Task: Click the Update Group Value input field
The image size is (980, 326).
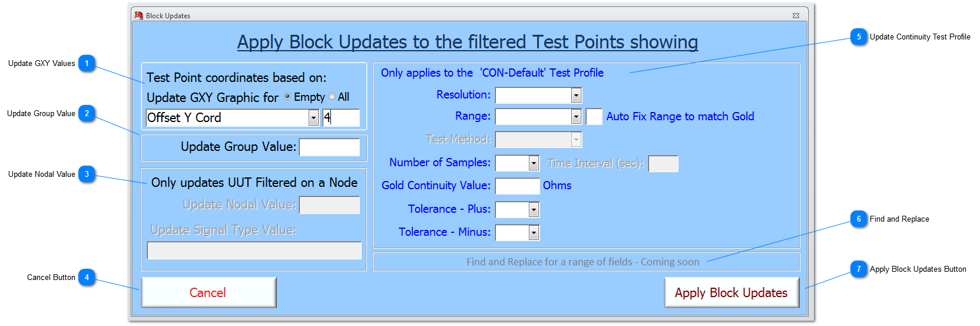Action: (x=329, y=147)
